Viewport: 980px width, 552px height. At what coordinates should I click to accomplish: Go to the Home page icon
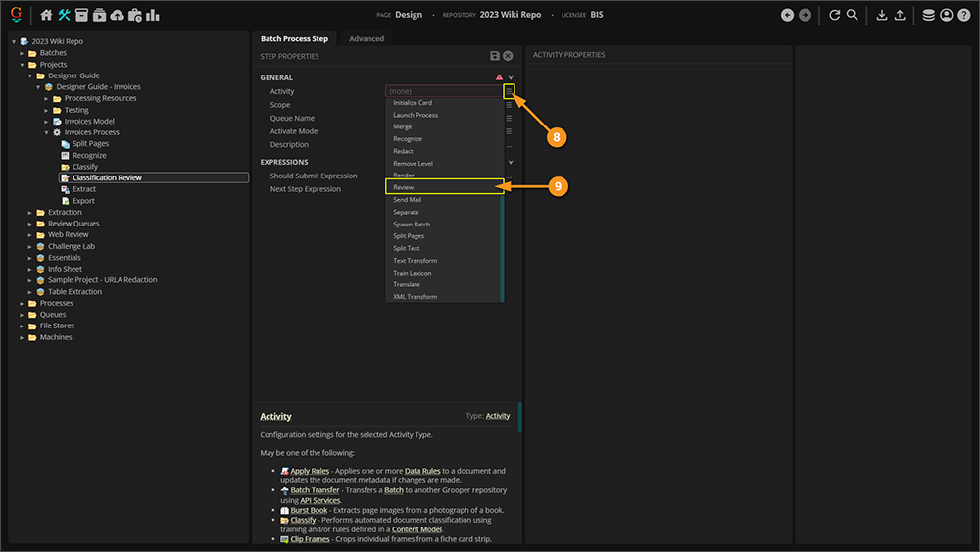46,15
